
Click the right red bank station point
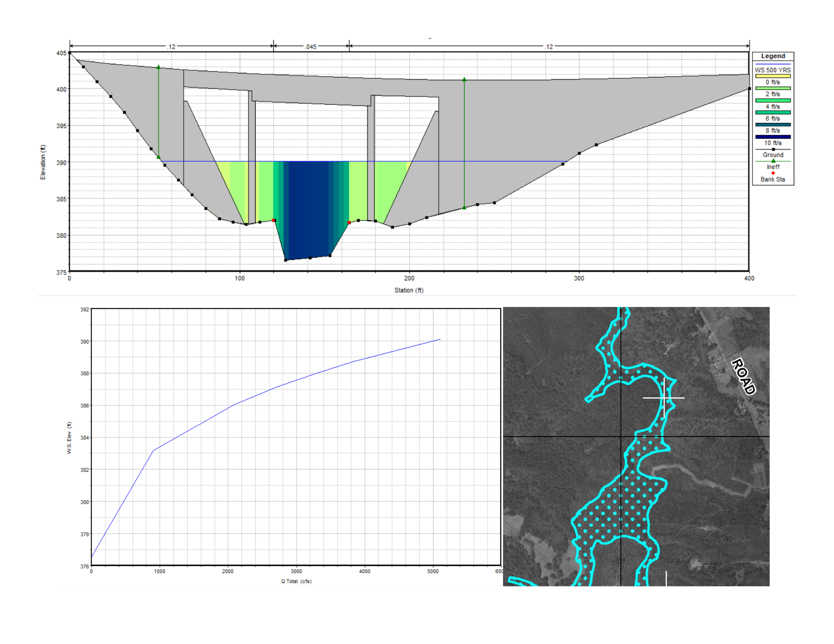(349, 222)
